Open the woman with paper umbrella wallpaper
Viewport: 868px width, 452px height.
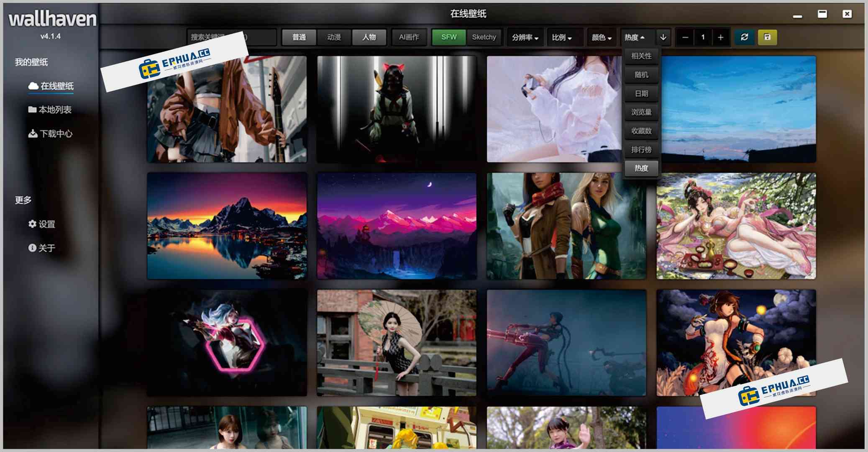397,343
